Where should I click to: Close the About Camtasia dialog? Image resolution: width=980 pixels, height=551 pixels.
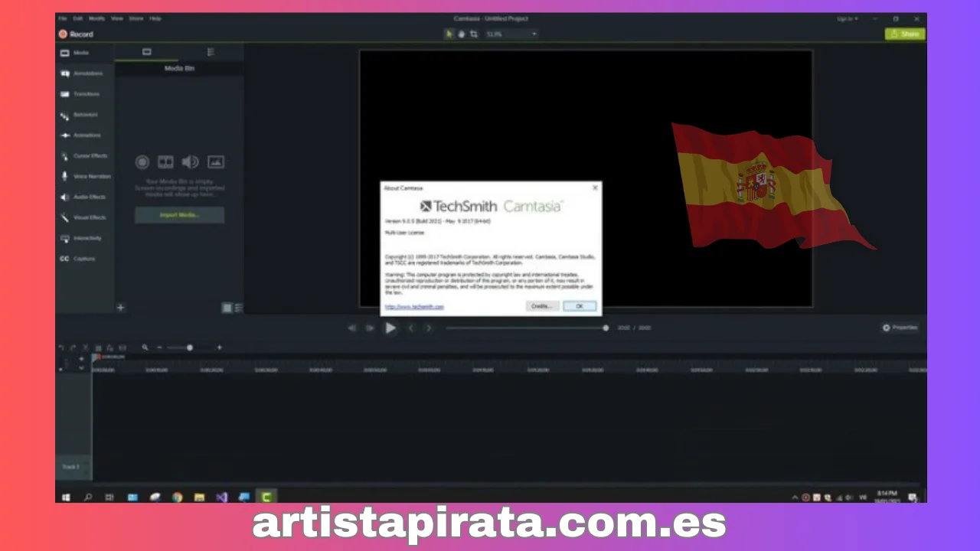[x=595, y=187]
